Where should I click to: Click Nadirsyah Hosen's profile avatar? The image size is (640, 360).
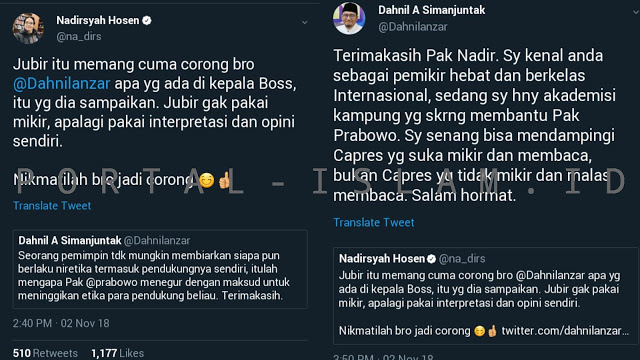[x=28, y=28]
